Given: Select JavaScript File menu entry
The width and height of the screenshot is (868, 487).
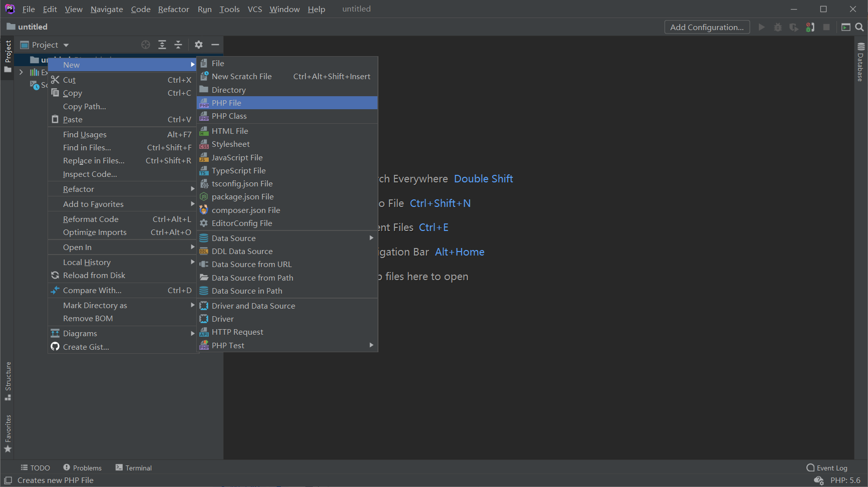Looking at the screenshot, I should point(287,157).
